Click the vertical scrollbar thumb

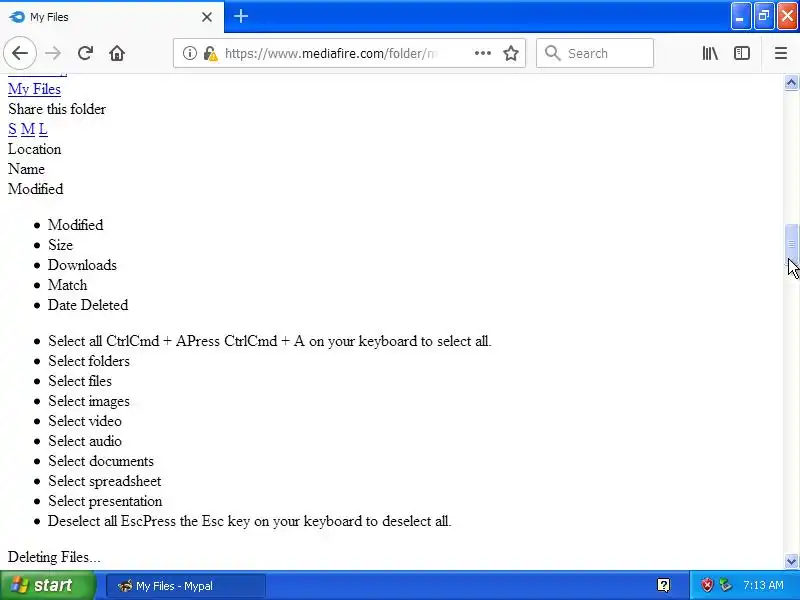(791, 244)
